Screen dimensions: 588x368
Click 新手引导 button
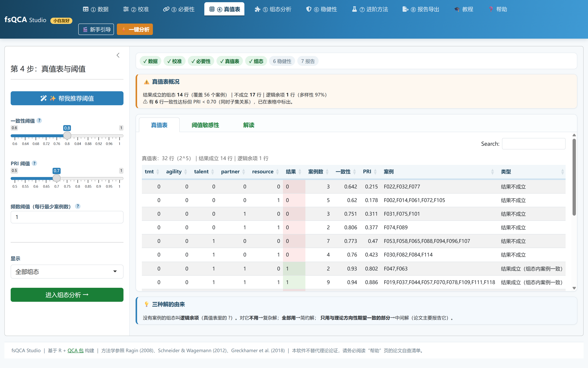pos(96,29)
